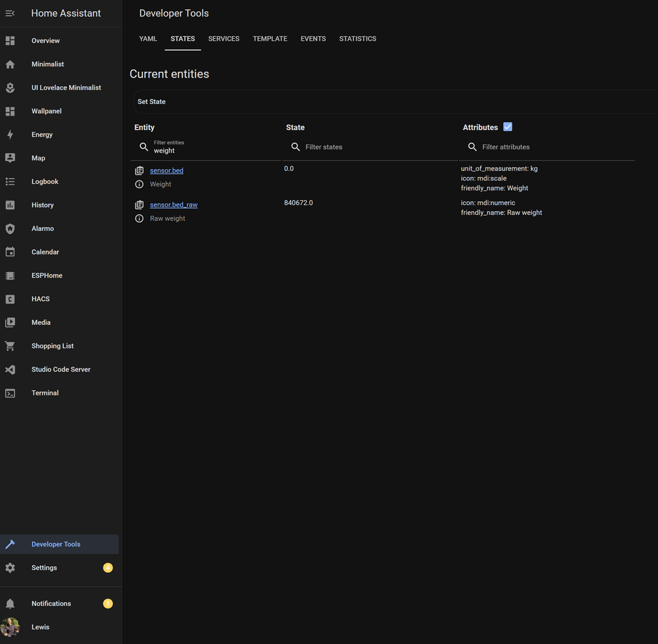
Task: Open the Terminal sidebar item
Action: 45,393
